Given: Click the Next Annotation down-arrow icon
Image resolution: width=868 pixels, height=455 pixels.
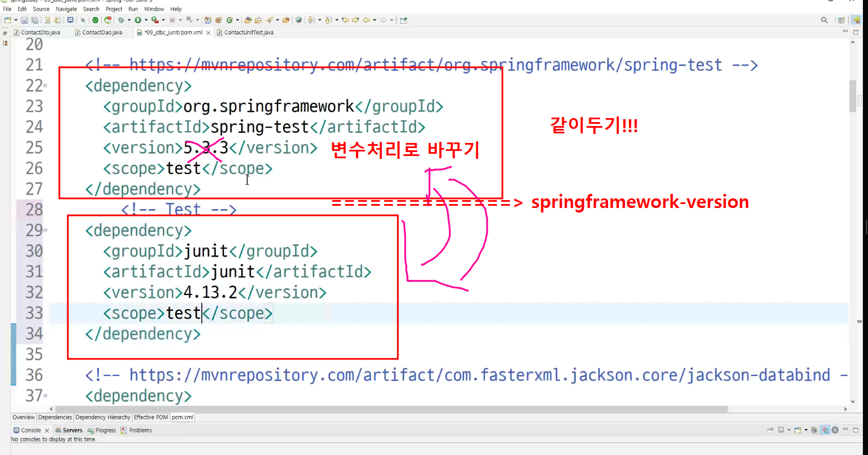Looking at the screenshot, I should (311, 20).
